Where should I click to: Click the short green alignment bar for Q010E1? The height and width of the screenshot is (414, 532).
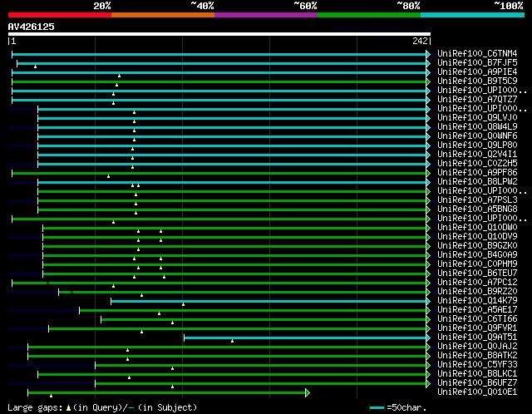(169, 393)
